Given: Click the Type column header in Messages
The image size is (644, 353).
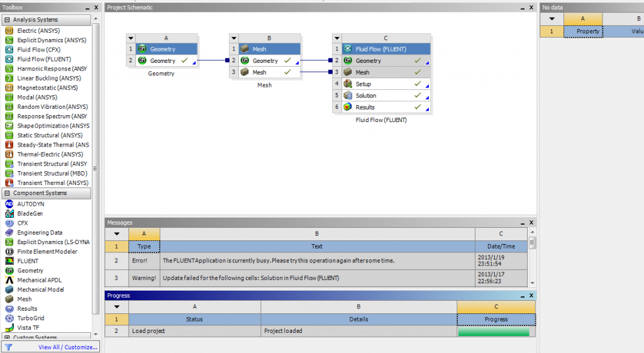Looking at the screenshot, I should coord(144,247).
